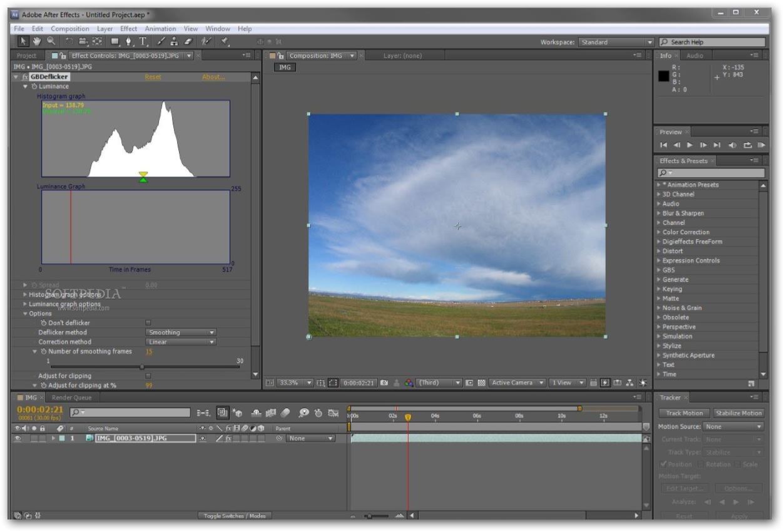Click the Draft 3D timeline button
784x532 pixels.
238,412
